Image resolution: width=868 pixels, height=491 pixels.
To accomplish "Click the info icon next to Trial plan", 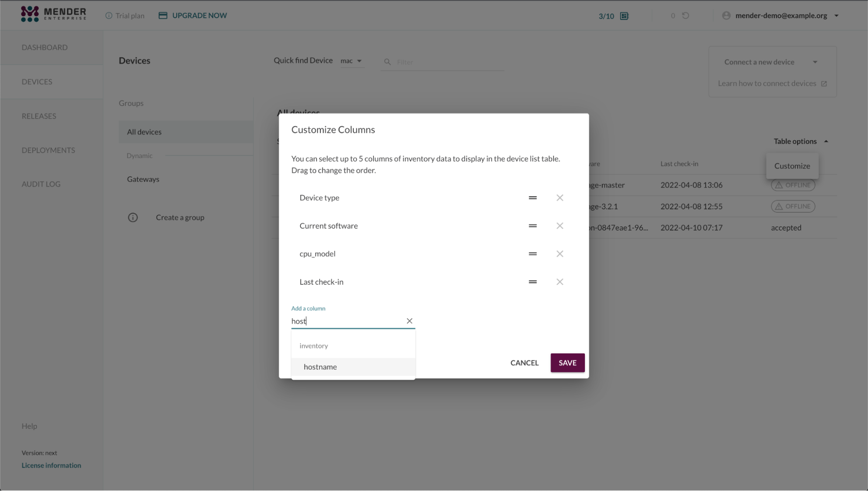I will (108, 16).
